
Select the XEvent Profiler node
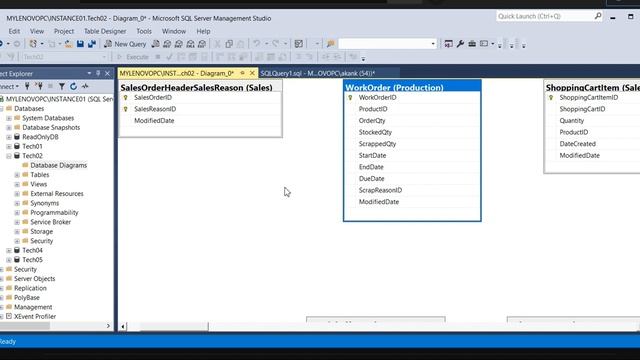[35, 316]
